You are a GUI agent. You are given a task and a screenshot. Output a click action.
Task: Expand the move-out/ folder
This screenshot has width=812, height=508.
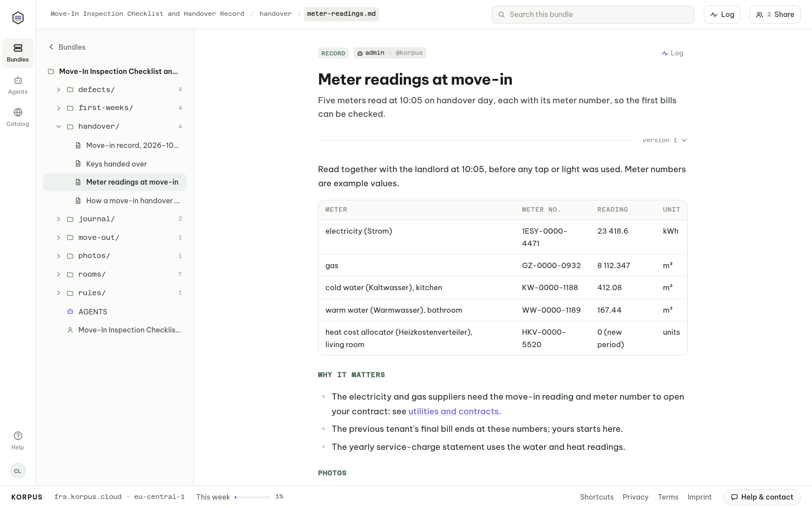59,238
